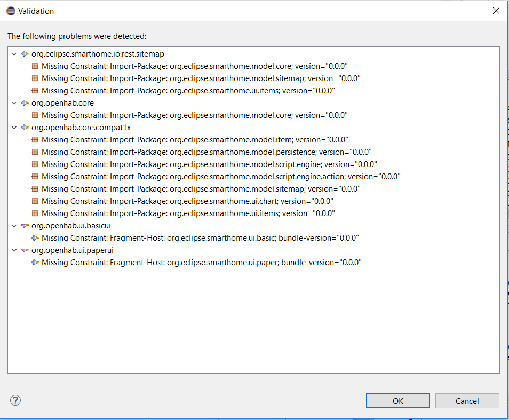
Task: Click package icon of model.sitemap under io.rest.sitemap
Action: coord(35,78)
